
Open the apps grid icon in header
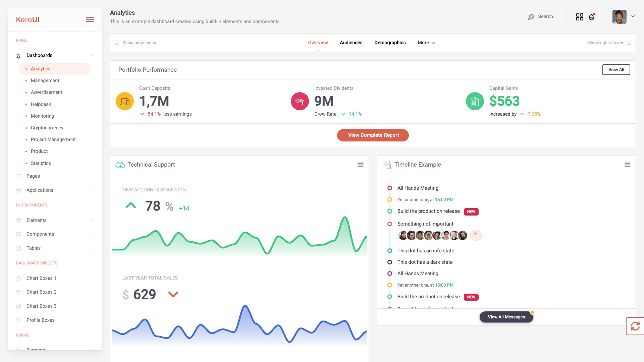point(579,17)
